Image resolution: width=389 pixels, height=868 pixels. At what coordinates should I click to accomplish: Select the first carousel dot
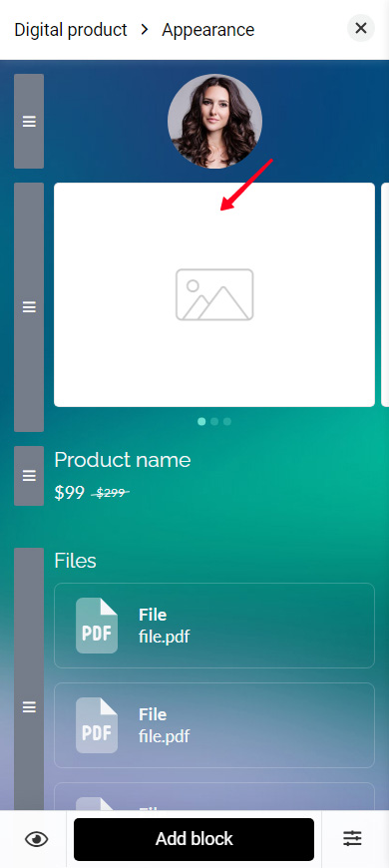[x=201, y=422]
